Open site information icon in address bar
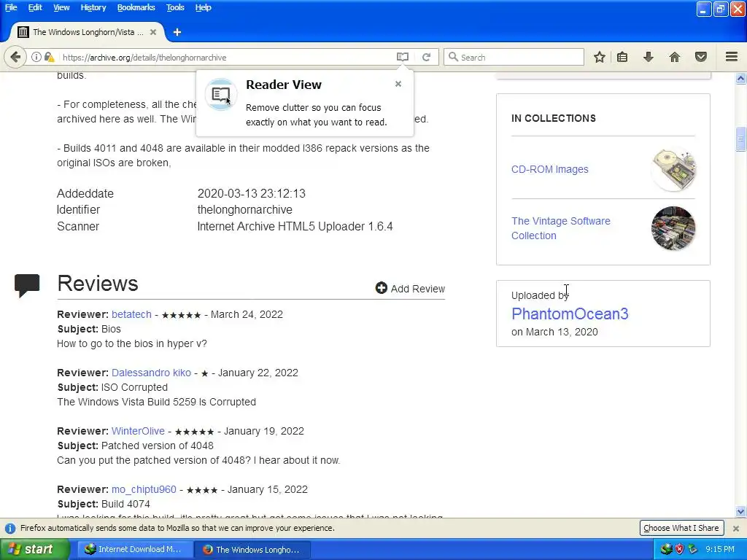 tap(36, 57)
